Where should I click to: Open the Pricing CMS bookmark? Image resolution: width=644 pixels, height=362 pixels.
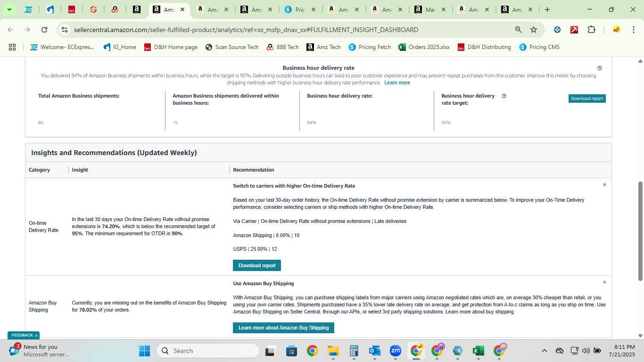(x=539, y=47)
